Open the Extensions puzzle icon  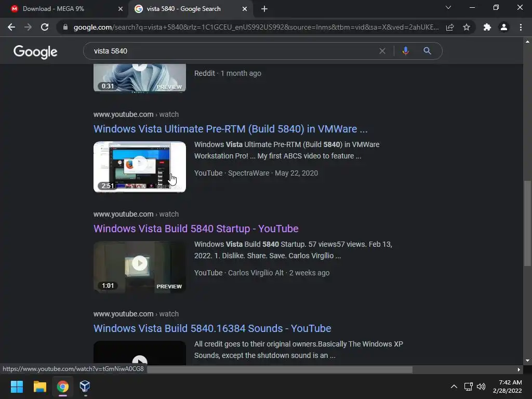(x=487, y=27)
